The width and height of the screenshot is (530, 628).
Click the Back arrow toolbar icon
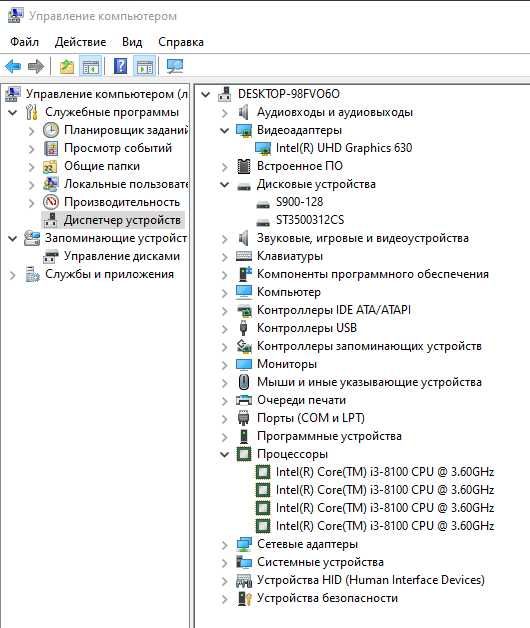(x=13, y=66)
